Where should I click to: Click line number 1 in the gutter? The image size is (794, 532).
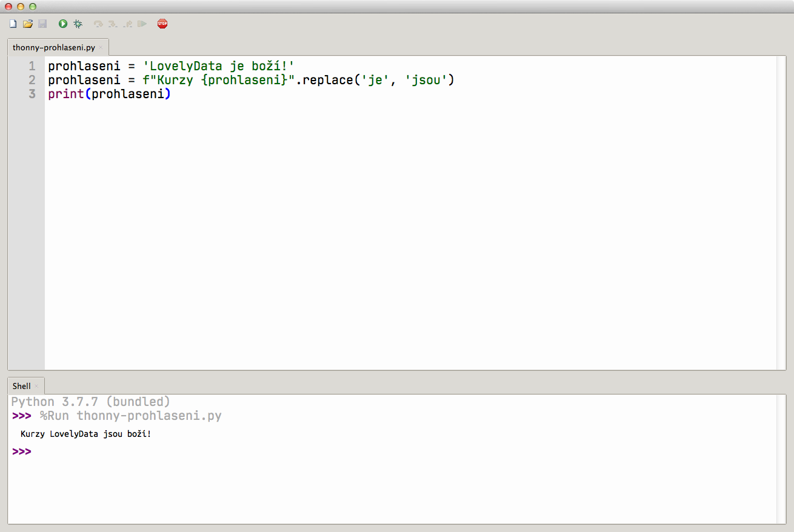[32, 66]
